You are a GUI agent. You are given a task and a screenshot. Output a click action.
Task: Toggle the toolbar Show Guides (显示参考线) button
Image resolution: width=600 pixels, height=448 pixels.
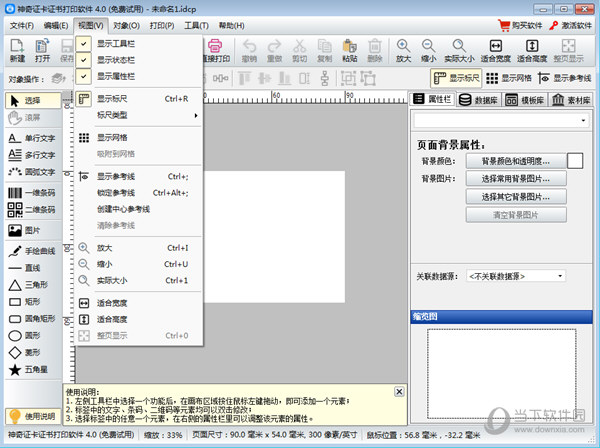564,78
